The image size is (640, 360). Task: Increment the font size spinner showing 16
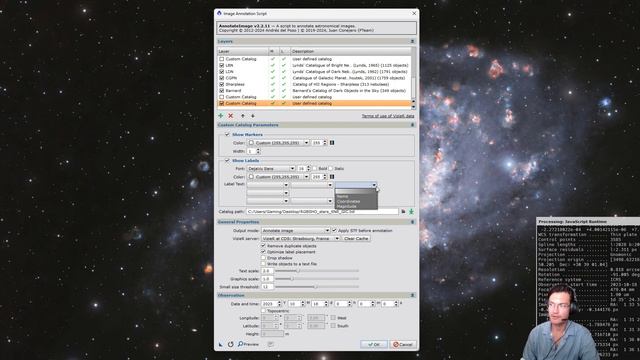[309, 167]
